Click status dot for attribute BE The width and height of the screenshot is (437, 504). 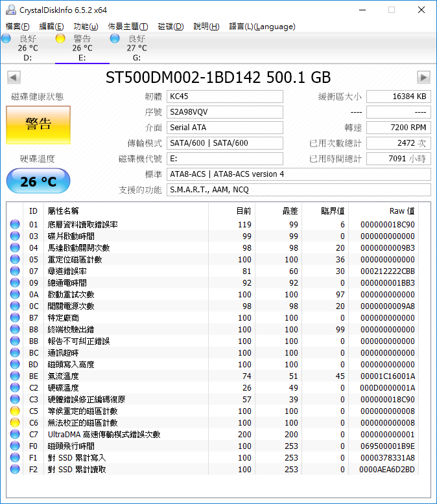coord(15,376)
